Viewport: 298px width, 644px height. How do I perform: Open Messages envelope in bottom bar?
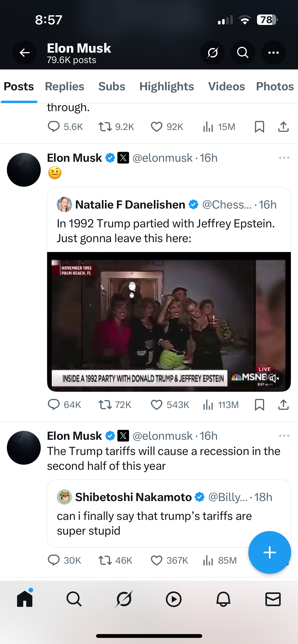point(273,599)
